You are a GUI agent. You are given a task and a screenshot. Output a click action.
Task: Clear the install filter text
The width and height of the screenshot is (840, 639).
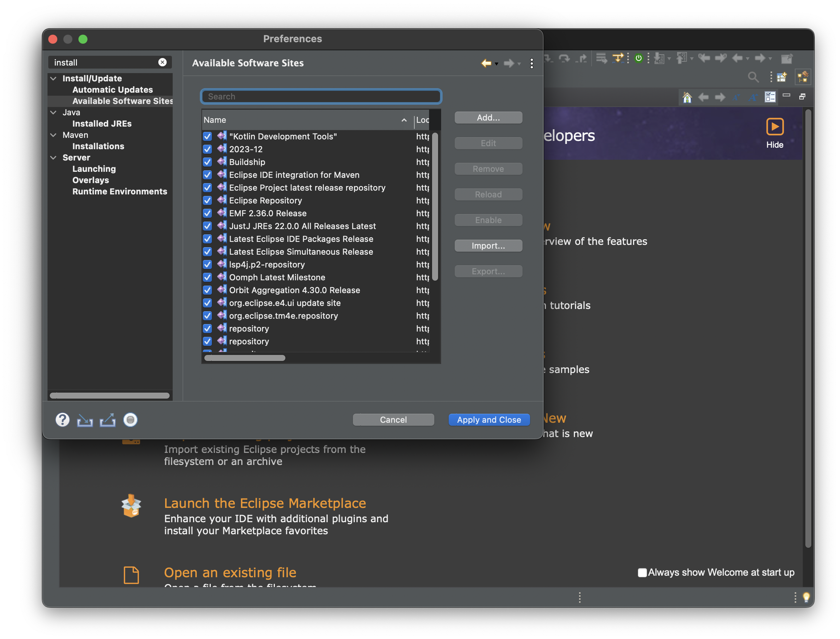click(x=162, y=63)
